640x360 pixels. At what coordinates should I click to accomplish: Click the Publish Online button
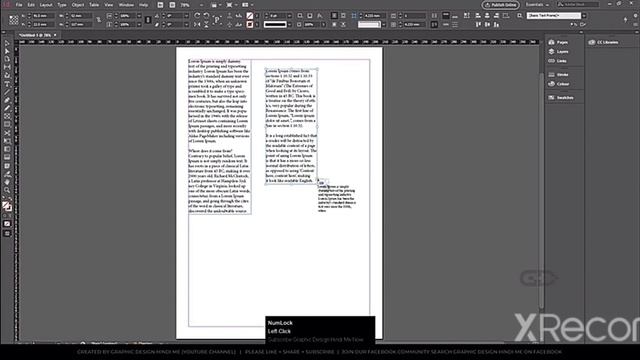500,5
